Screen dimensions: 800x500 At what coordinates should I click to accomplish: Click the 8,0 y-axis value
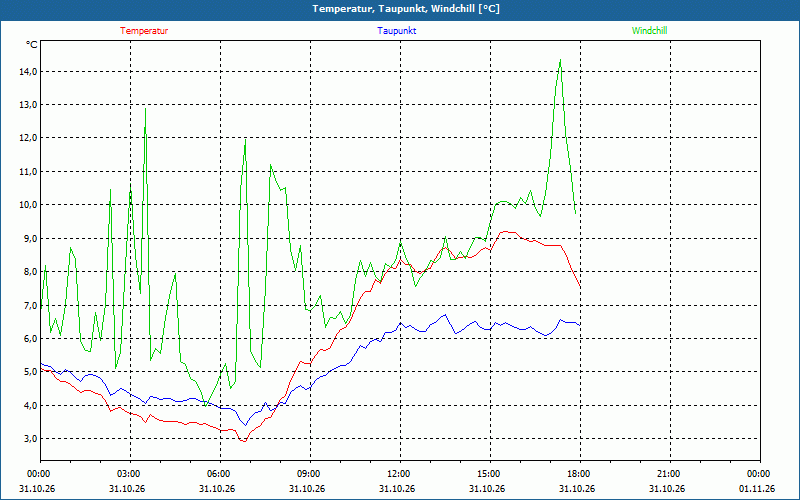click(x=30, y=271)
